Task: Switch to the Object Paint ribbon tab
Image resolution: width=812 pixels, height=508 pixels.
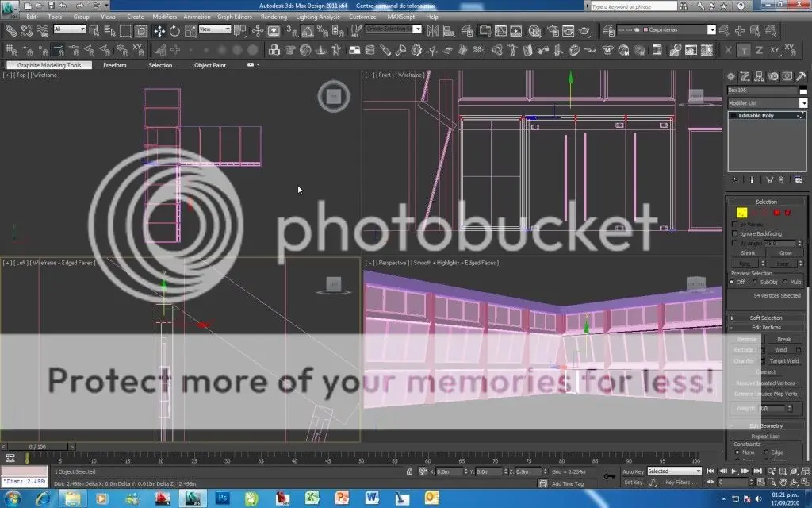Action: click(209, 65)
